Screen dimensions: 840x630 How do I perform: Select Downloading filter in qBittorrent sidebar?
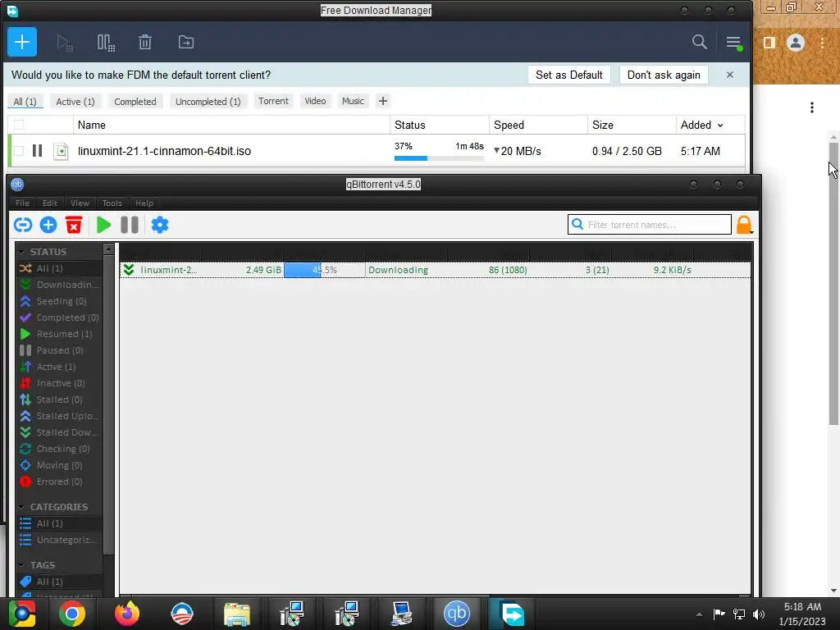pos(59,285)
